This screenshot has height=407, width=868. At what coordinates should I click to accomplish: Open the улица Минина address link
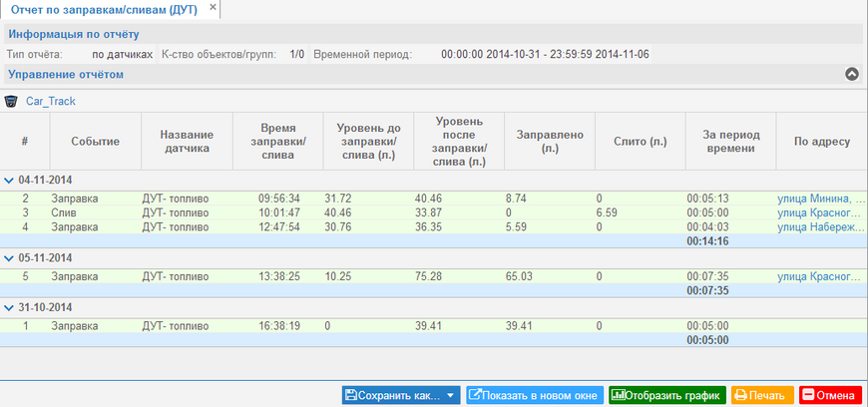tap(821, 199)
